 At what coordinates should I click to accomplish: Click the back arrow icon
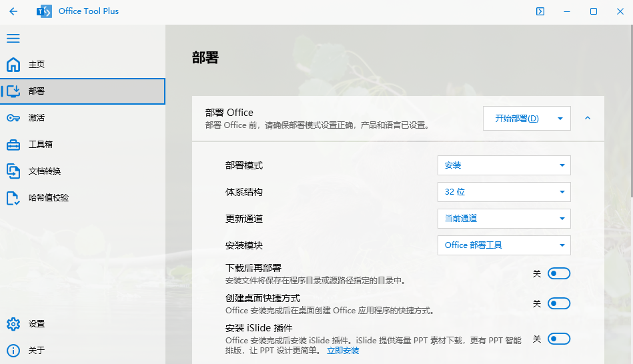coord(13,11)
